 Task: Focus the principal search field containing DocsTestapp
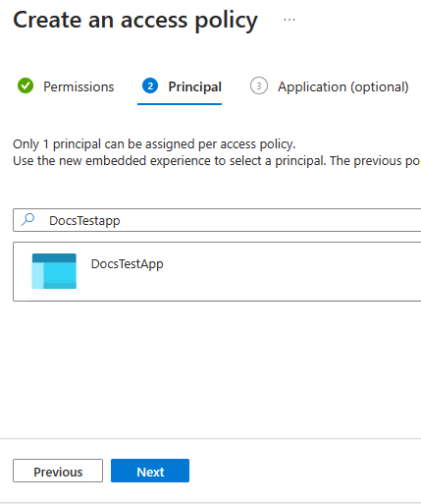point(217,220)
